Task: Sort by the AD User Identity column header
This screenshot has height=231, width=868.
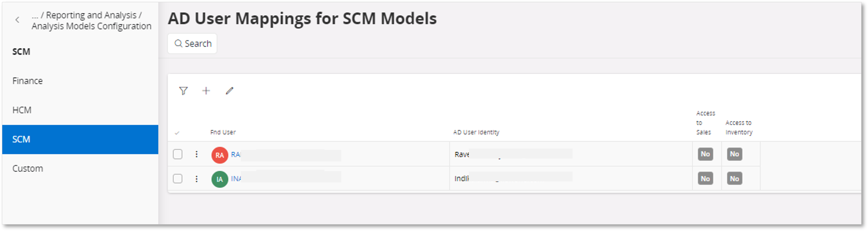Action: point(476,132)
